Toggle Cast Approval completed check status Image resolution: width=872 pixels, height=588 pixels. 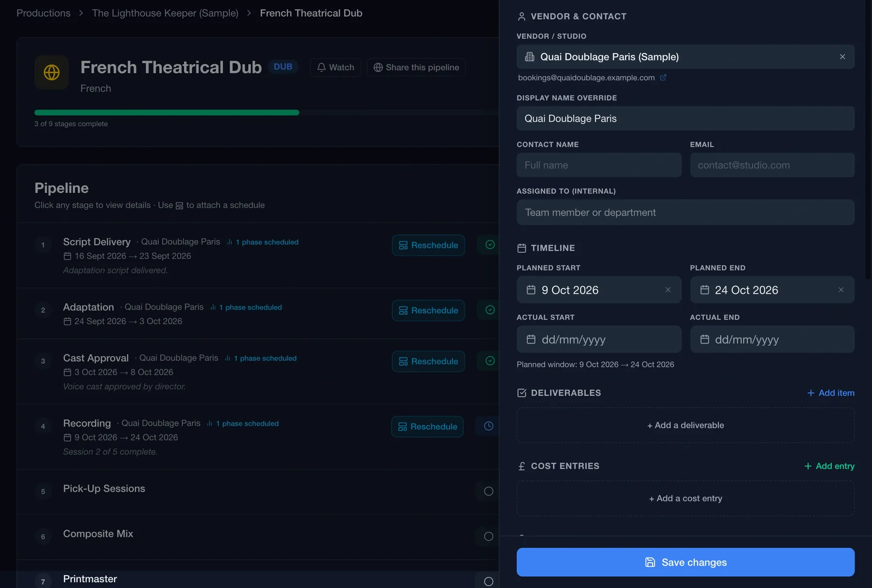click(490, 361)
